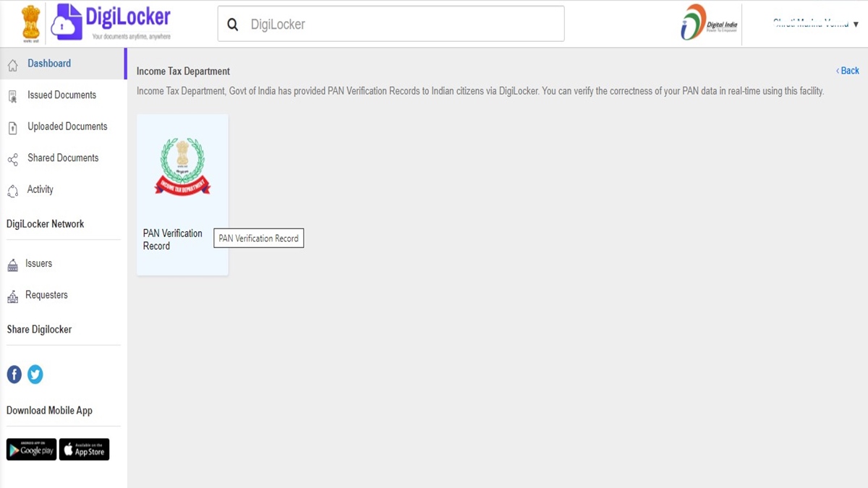This screenshot has height=488, width=868.
Task: Click the Income Tax Department heading
Action: tap(183, 72)
